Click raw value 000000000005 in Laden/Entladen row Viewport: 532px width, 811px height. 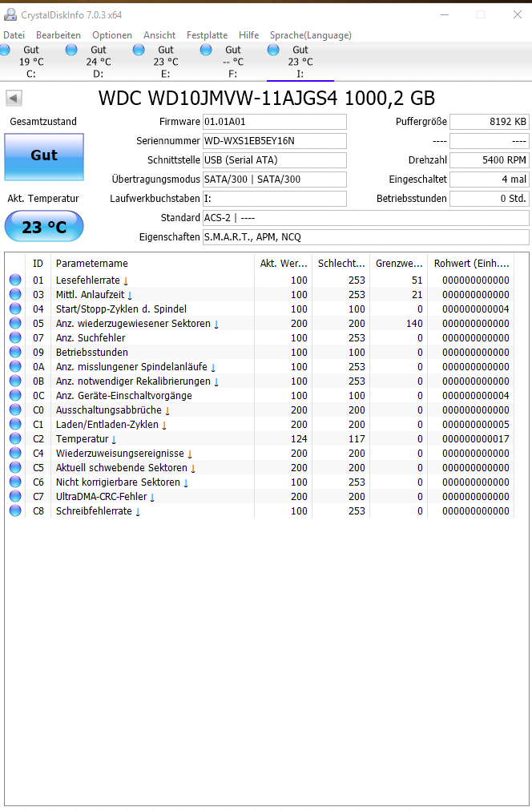(x=476, y=424)
